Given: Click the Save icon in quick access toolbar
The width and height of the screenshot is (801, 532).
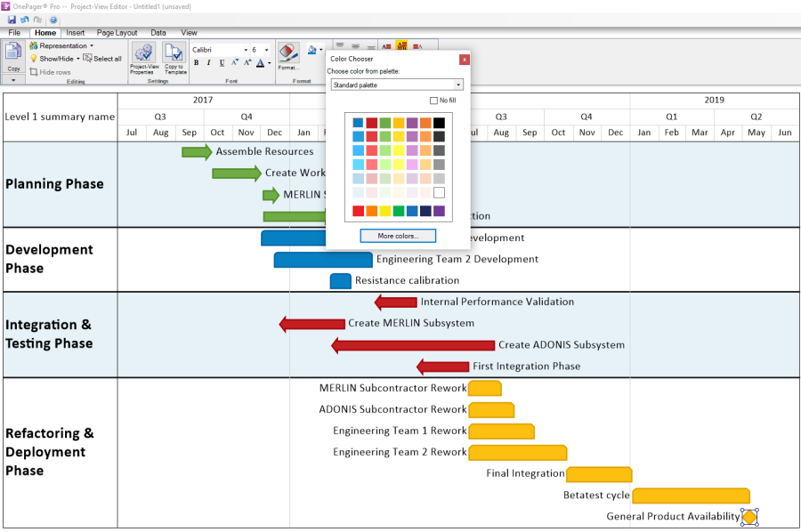Looking at the screenshot, I should coord(12,20).
